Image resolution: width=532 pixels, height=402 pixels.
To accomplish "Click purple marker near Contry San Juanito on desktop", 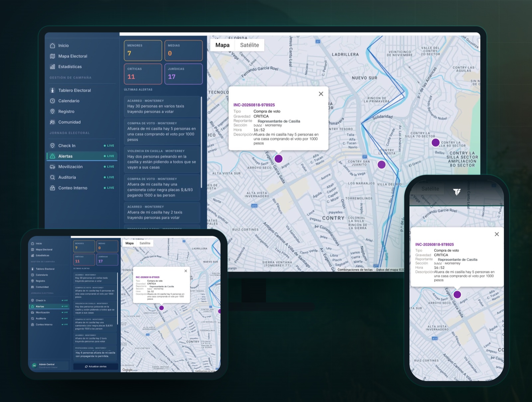I will pos(382,164).
